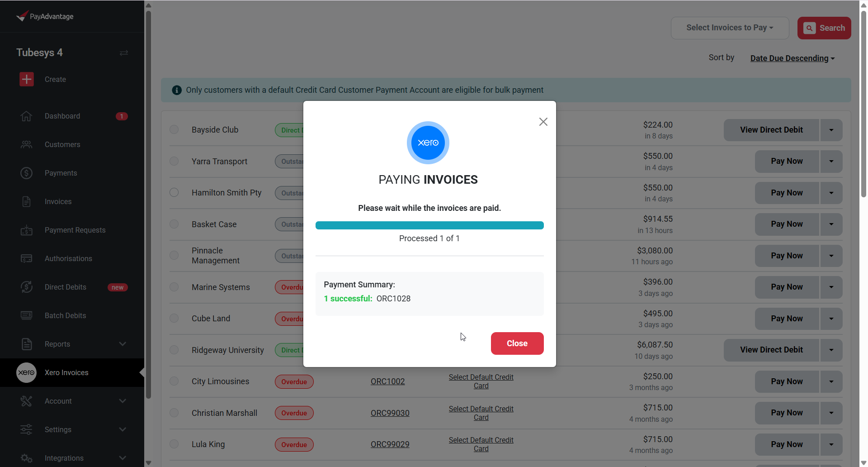This screenshot has width=868, height=467.
Task: Select the Marine Systems invoice radio
Action: [x=174, y=287]
